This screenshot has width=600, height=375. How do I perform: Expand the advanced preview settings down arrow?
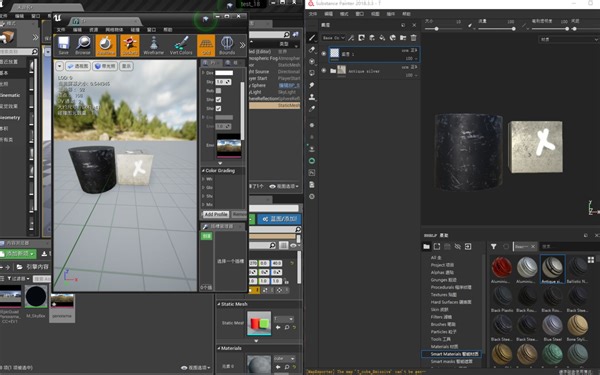click(220, 163)
